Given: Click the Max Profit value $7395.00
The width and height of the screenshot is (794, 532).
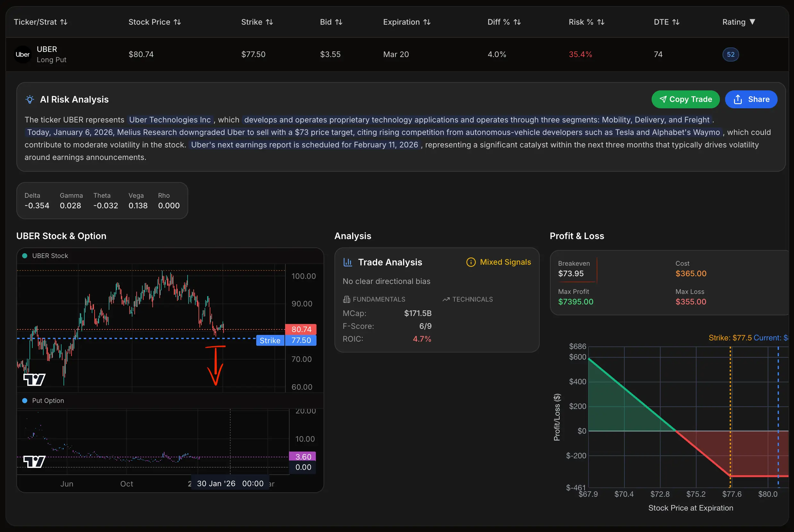Looking at the screenshot, I should 575,302.
